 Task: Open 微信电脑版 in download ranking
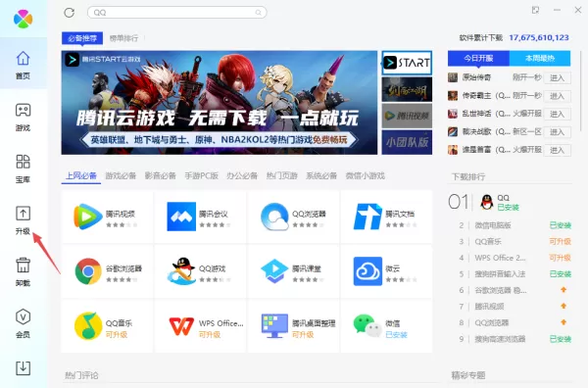[493, 225]
